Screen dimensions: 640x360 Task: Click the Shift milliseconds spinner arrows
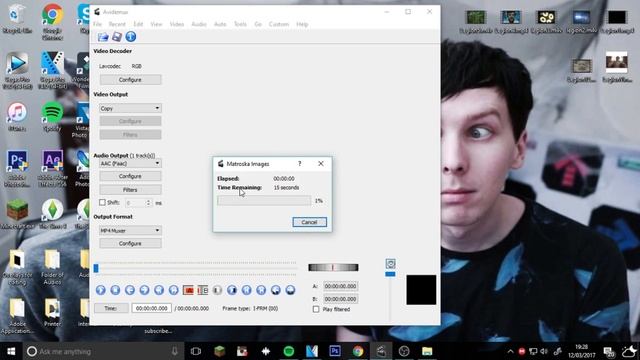(x=149, y=202)
